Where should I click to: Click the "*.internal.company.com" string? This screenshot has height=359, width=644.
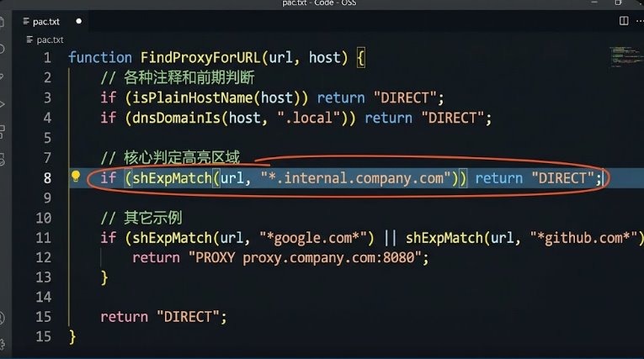coord(356,178)
